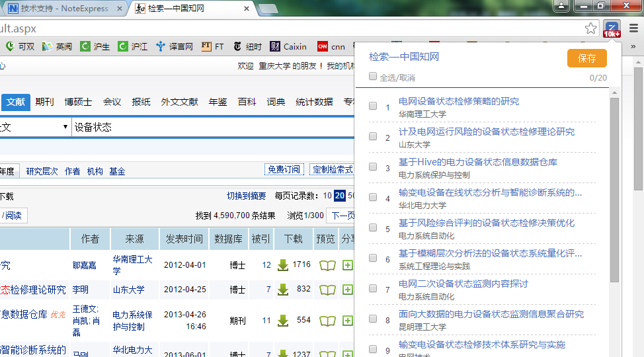Share the 2013-04-26 paper with plus icon
The width and height of the screenshot is (644, 357).
348,321
